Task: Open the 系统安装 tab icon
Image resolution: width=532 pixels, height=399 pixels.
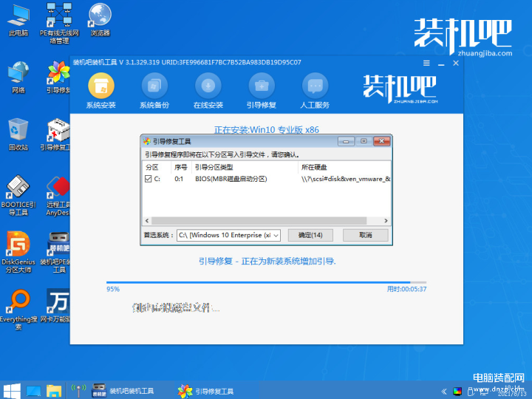Action: 100,86
